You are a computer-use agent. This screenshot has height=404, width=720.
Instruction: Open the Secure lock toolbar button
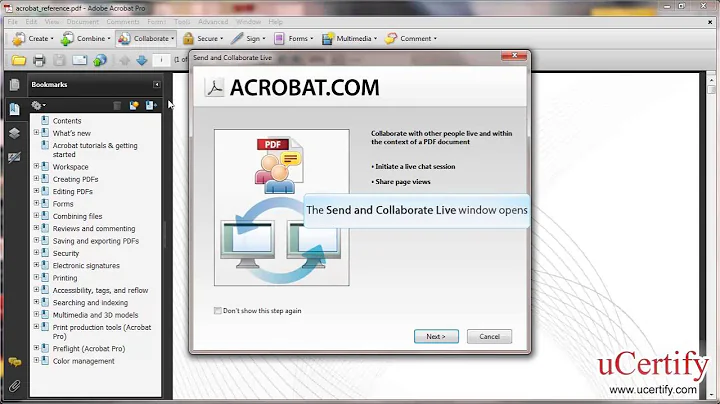click(x=202, y=39)
